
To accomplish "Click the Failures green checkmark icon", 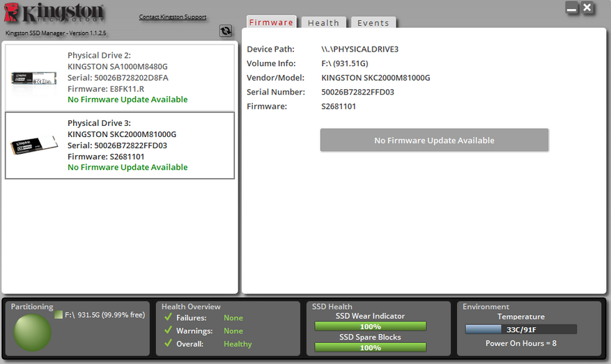I will tap(167, 318).
